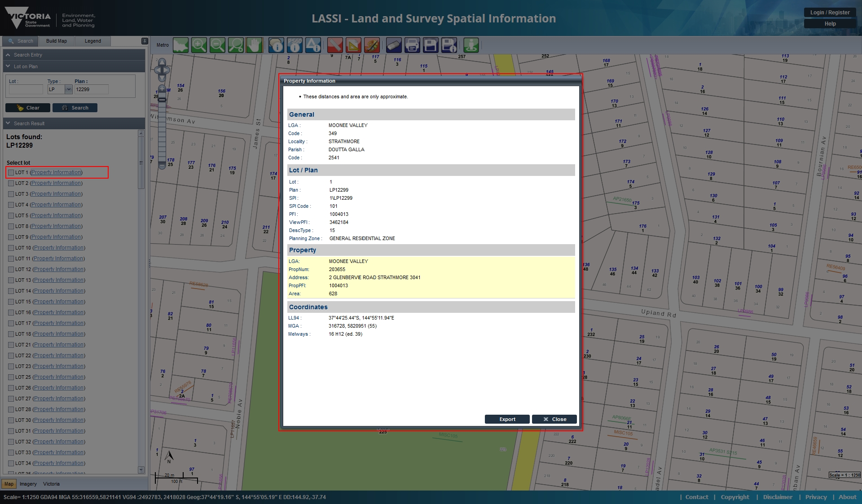
Task: Tick the LOT 5 checkbox
Action: point(11,215)
